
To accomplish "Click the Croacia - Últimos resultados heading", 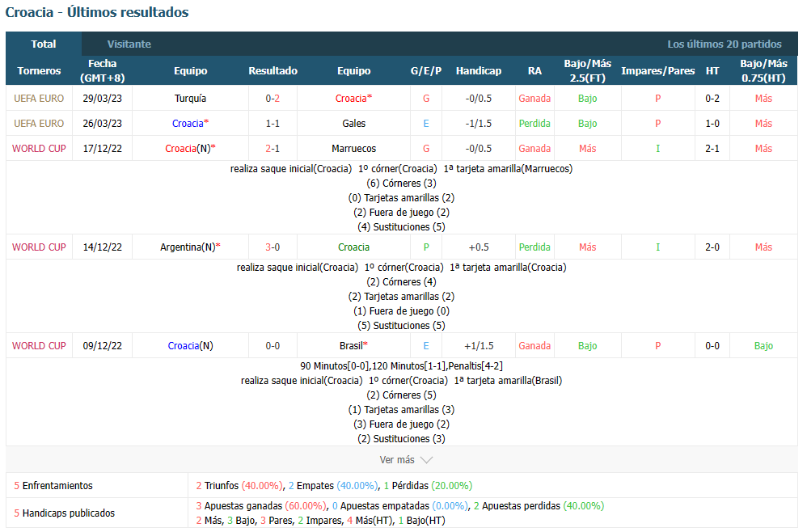I will [97, 12].
